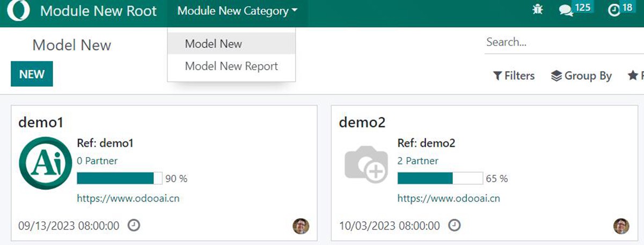Open the odooai.cn link on demo1
The image size is (644, 245).
128,198
